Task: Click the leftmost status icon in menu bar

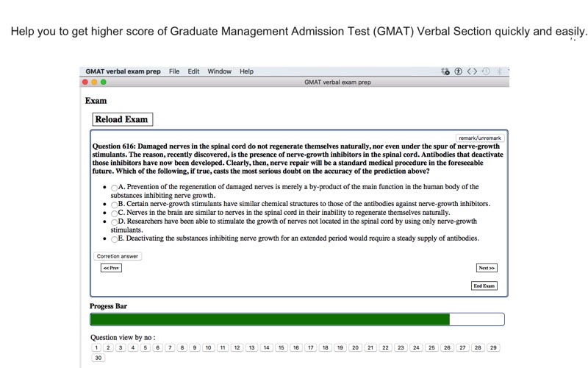Action: point(445,71)
